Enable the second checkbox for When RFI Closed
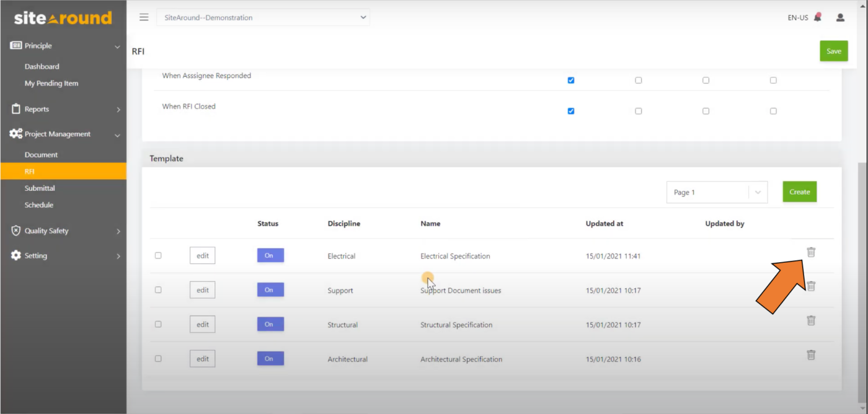This screenshot has width=868, height=414. (x=638, y=111)
